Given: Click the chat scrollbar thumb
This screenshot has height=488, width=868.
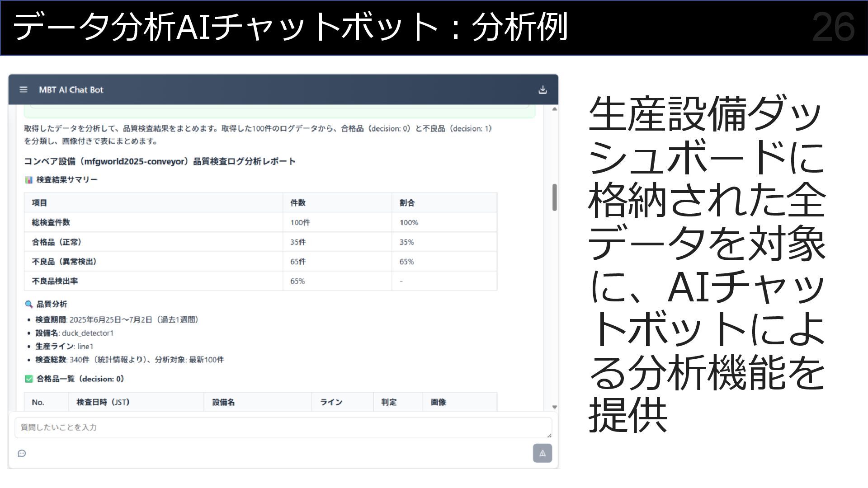Looking at the screenshot, I should (x=554, y=197).
